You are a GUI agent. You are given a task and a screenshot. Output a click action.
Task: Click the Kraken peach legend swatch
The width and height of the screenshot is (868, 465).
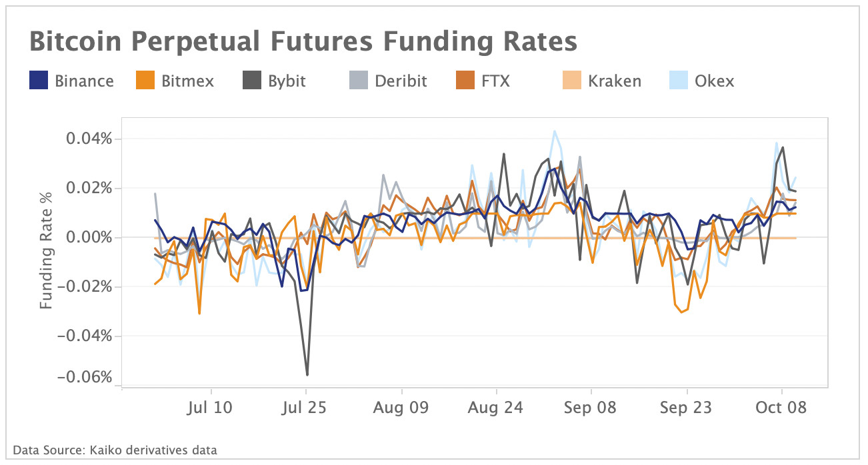(x=573, y=81)
